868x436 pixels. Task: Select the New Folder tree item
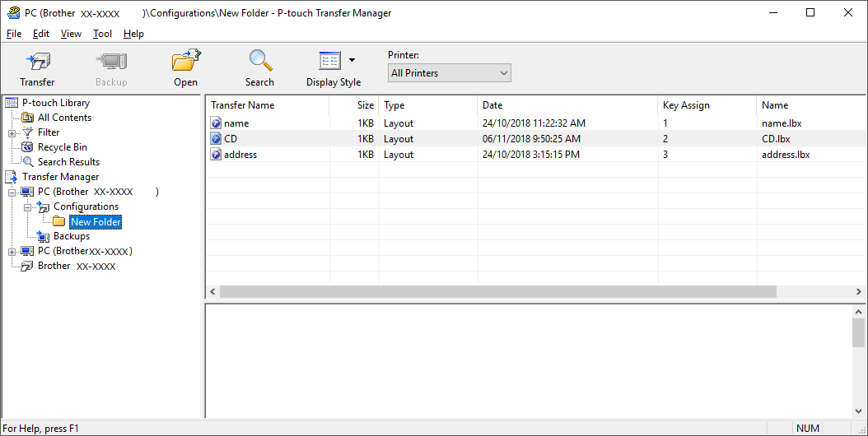96,222
